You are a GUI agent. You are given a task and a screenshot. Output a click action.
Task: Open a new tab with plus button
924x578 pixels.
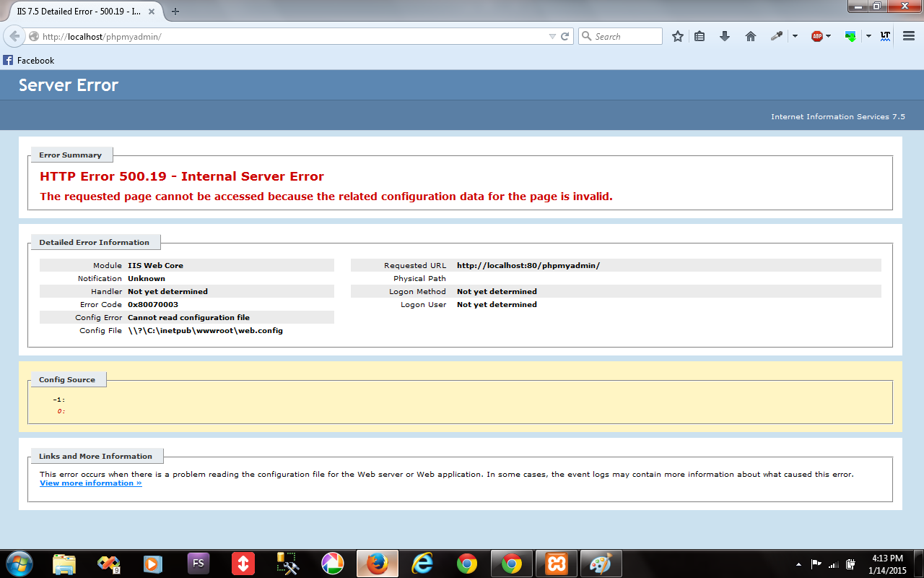click(175, 12)
